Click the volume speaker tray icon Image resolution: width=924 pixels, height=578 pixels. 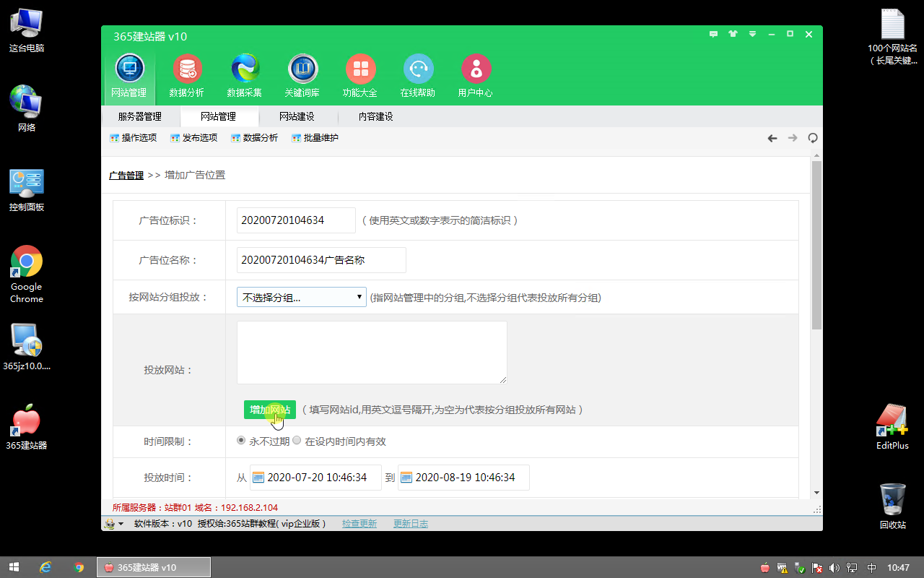(834, 568)
